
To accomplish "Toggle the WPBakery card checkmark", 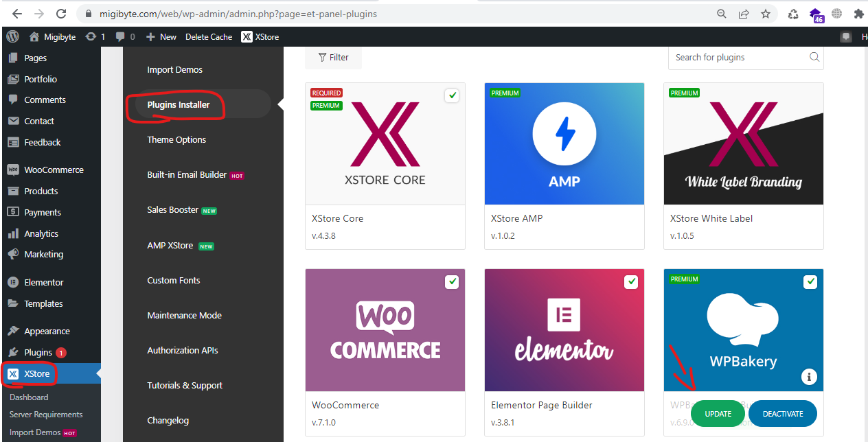I will tap(810, 281).
